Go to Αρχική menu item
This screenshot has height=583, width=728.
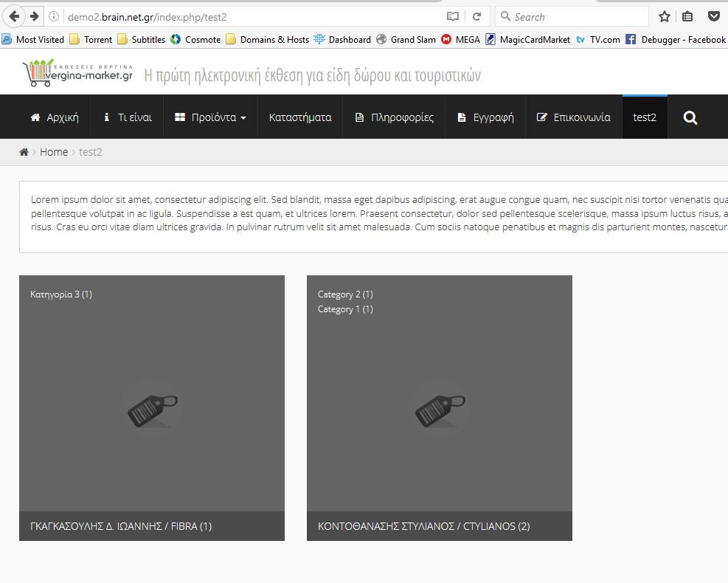55,117
